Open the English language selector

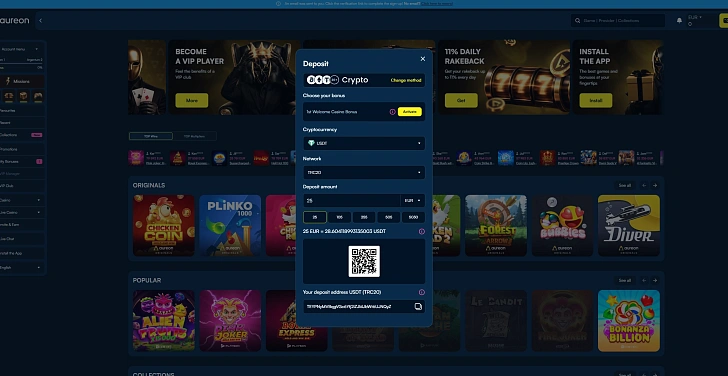coord(21,267)
